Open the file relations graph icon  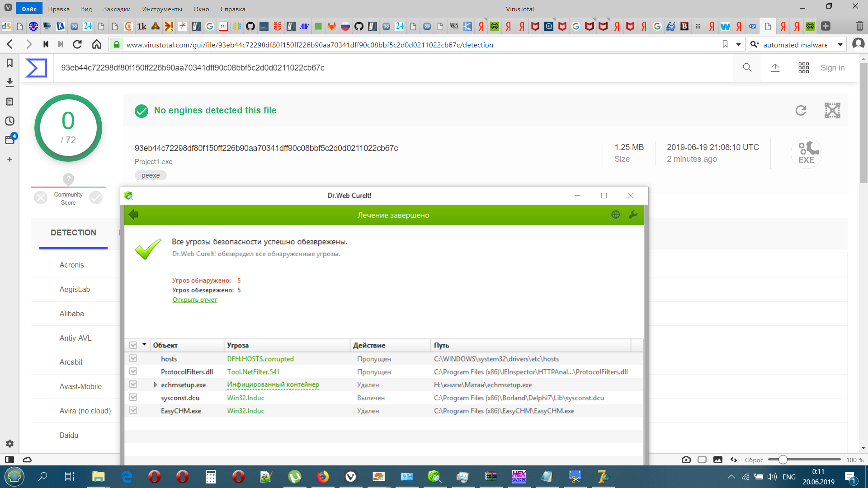click(x=832, y=110)
